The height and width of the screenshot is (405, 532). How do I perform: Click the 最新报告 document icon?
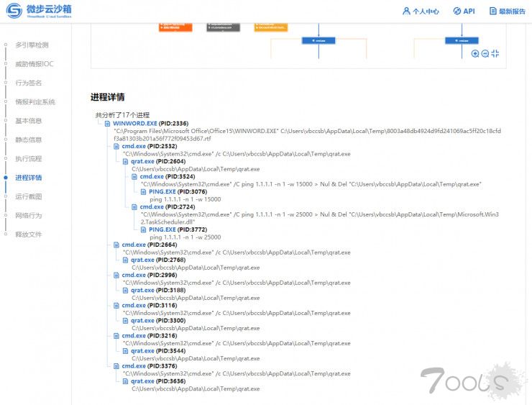point(492,12)
